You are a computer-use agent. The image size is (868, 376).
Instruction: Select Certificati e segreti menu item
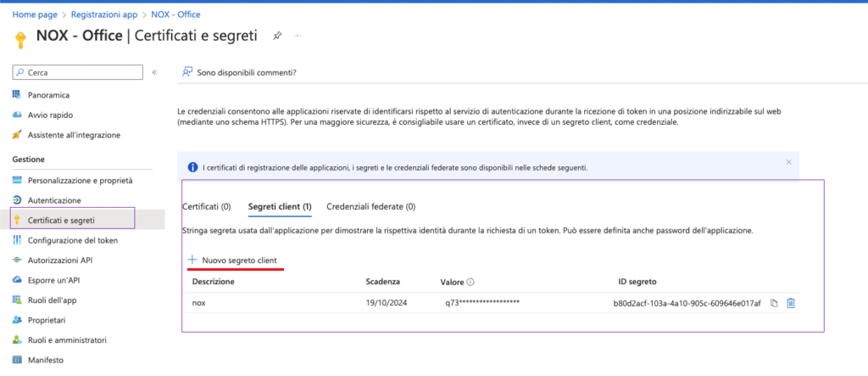click(61, 220)
